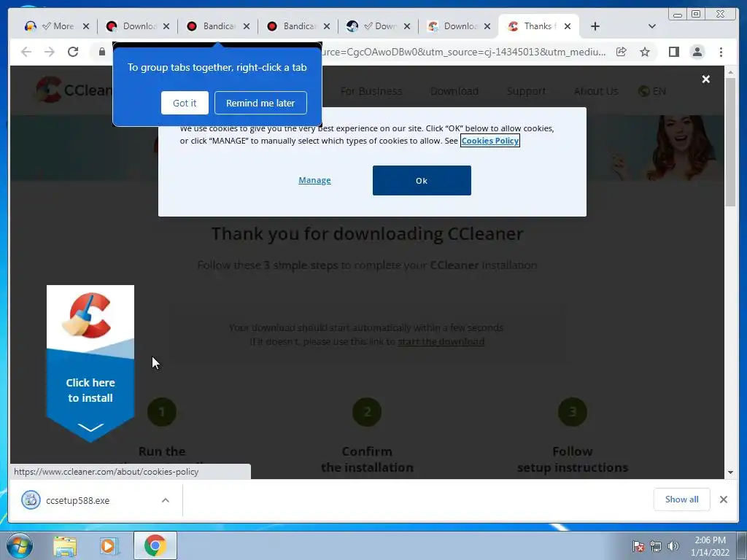Click the Click here to install banner

point(90,363)
